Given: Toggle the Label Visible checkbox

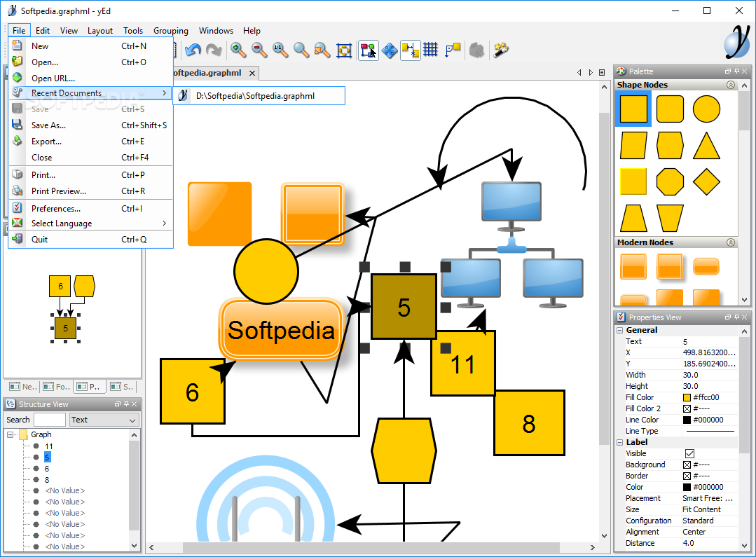Looking at the screenshot, I should tap(689, 453).
